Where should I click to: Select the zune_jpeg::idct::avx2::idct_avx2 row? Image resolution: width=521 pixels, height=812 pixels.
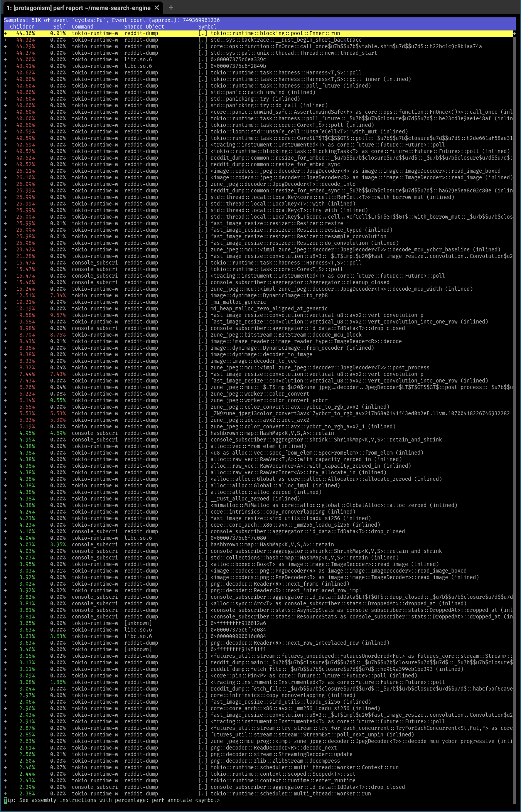258,420
